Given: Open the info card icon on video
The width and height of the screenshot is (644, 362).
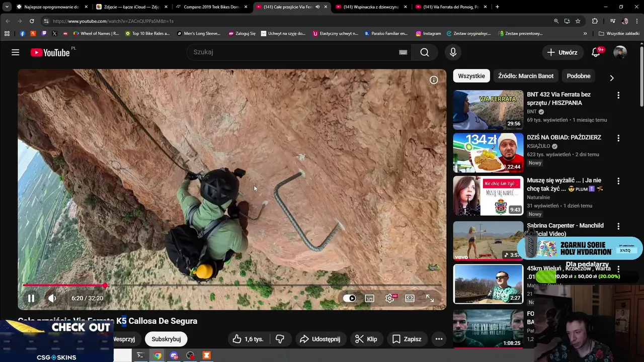Looking at the screenshot, I should [434, 80].
